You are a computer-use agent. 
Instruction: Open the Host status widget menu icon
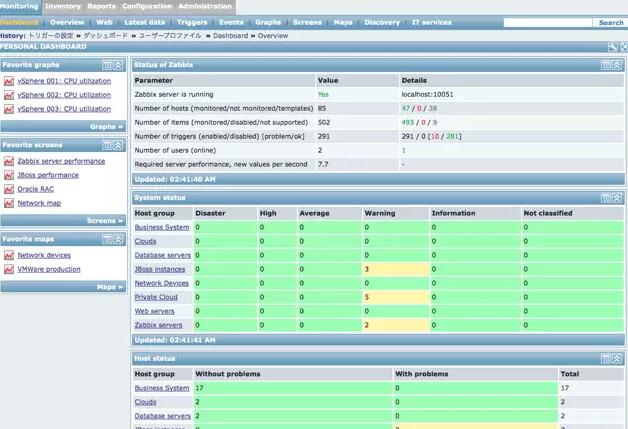(606, 359)
